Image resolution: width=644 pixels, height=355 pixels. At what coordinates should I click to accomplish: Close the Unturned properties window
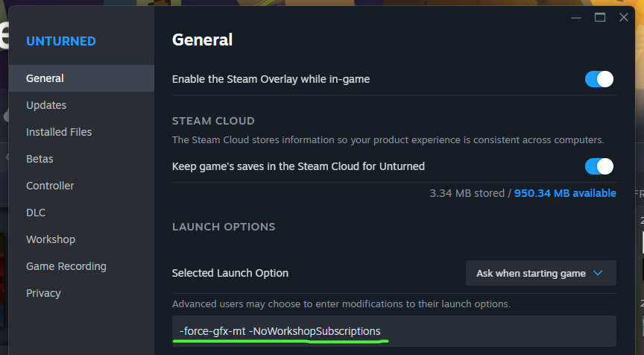point(624,17)
